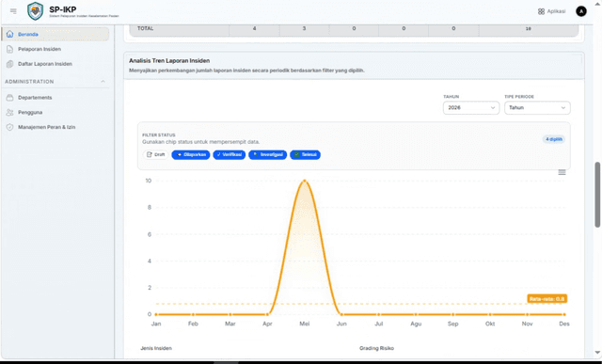602x364 pixels.
Task: Toggle the Draft status chip
Action: [155, 155]
